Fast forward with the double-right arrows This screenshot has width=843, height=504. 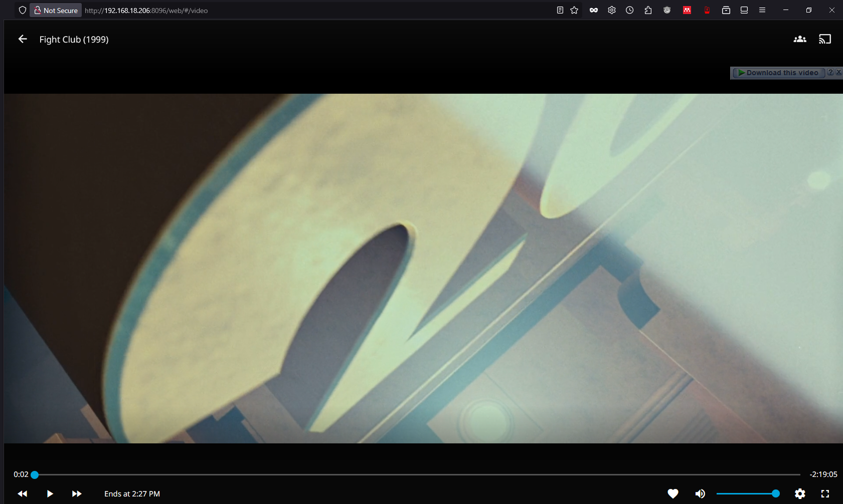[77, 493]
